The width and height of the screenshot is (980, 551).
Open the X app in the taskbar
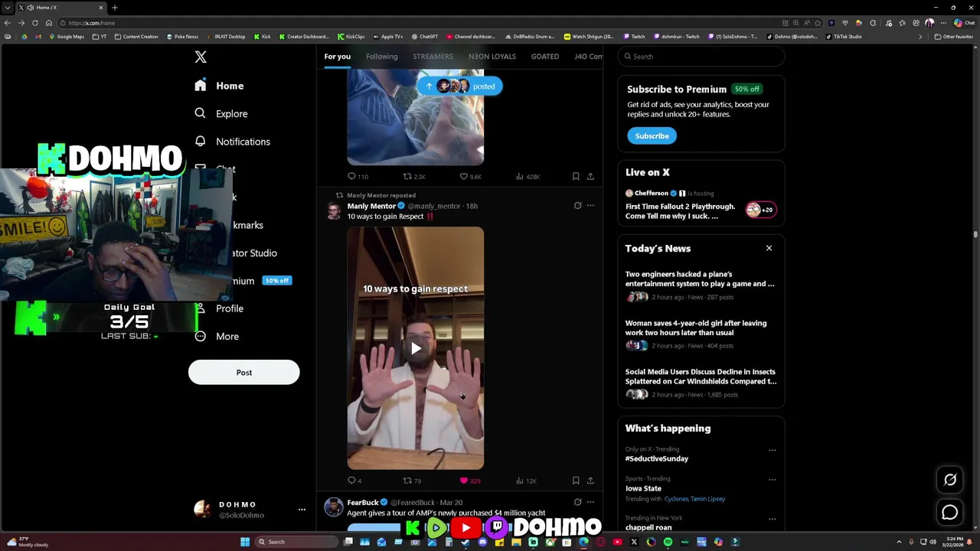(634, 542)
